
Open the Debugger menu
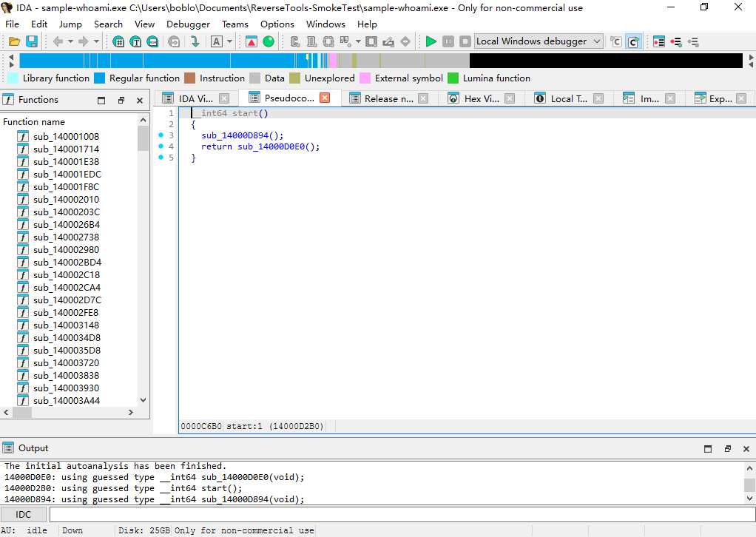coord(188,24)
